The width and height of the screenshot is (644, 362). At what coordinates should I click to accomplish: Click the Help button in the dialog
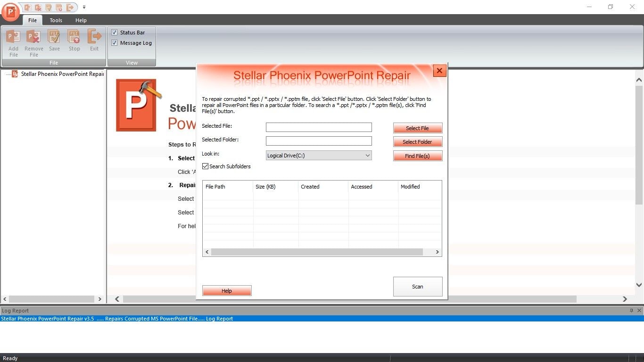(227, 291)
